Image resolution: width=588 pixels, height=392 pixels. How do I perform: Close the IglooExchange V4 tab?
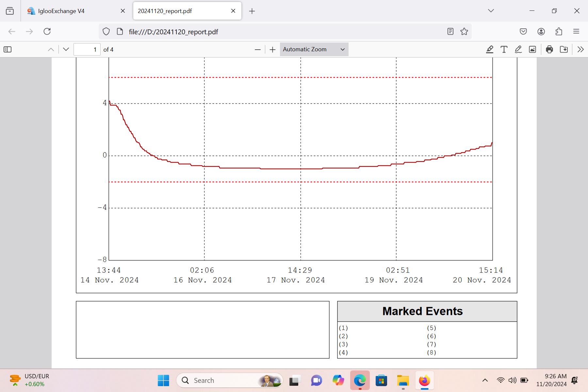click(x=123, y=11)
